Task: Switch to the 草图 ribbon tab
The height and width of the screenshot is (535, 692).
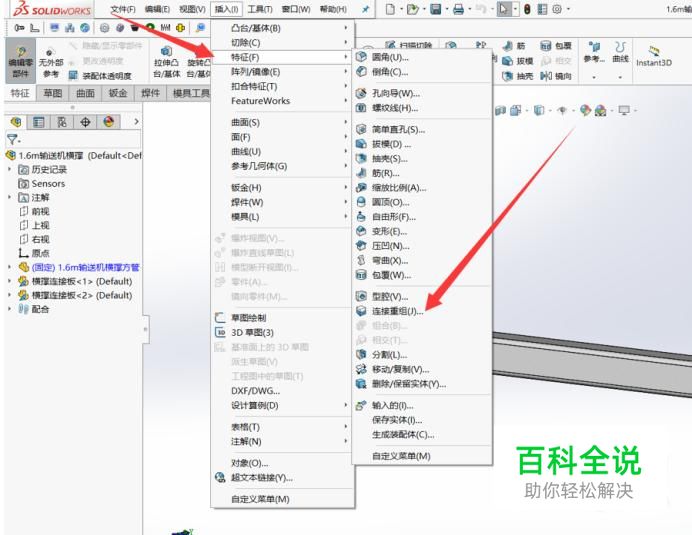Action: point(53,93)
